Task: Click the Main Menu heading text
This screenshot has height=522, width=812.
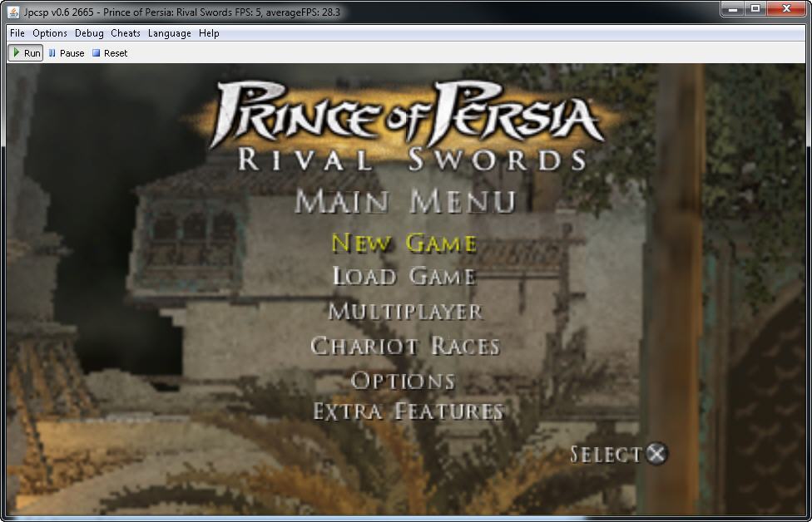Action: (405, 201)
